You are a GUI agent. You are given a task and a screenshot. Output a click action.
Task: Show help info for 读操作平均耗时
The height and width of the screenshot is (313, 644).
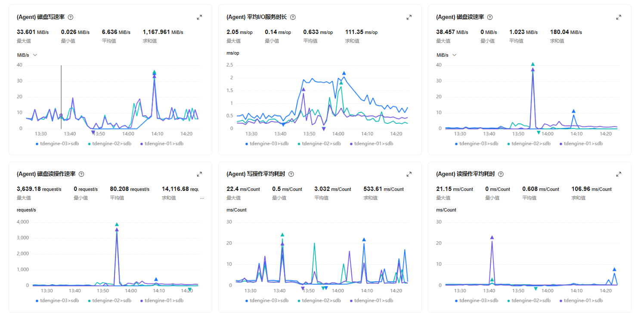coord(501,174)
